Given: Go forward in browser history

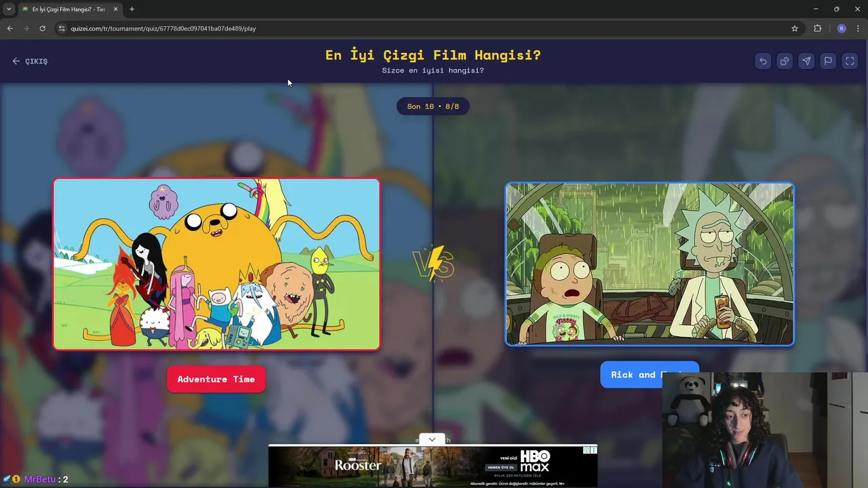Looking at the screenshot, I should (26, 28).
